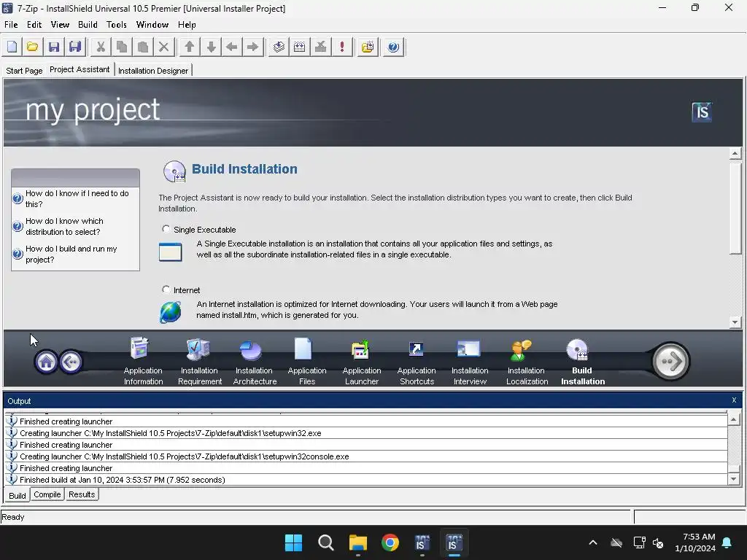Close the Output panel with its X
The width and height of the screenshot is (747, 560).
pyautogui.click(x=734, y=400)
